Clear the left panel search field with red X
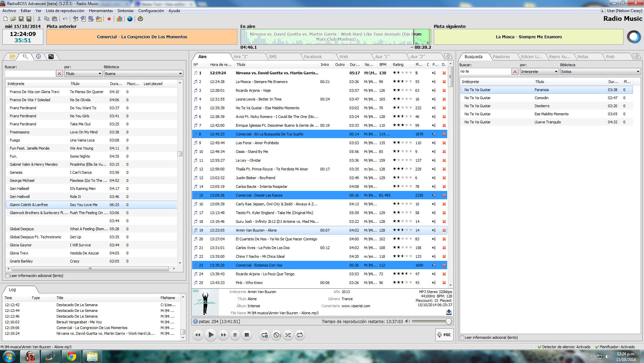 click(59, 73)
